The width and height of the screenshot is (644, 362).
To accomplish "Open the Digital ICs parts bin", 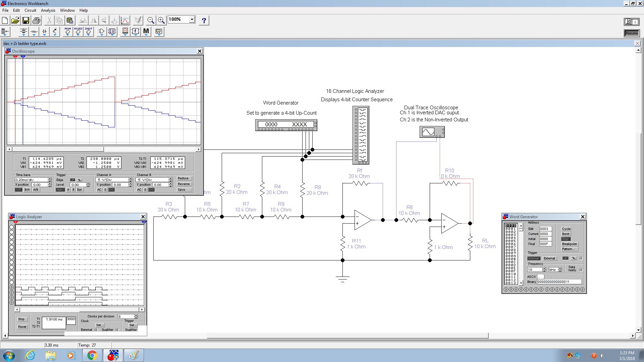I will pos(89,32).
